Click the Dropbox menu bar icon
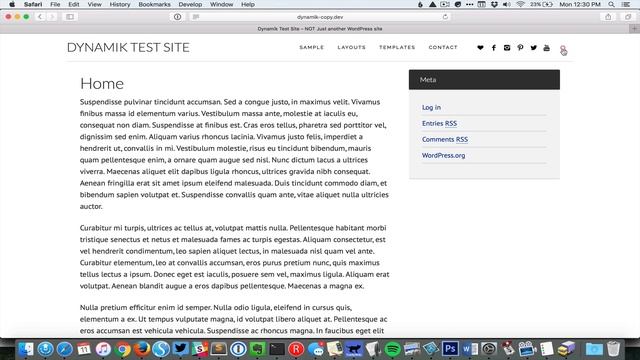The width and height of the screenshot is (640, 360). point(494,4)
